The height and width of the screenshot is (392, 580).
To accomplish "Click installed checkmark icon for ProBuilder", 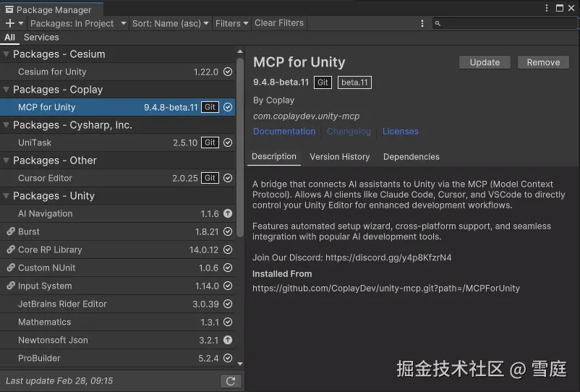I will (228, 358).
